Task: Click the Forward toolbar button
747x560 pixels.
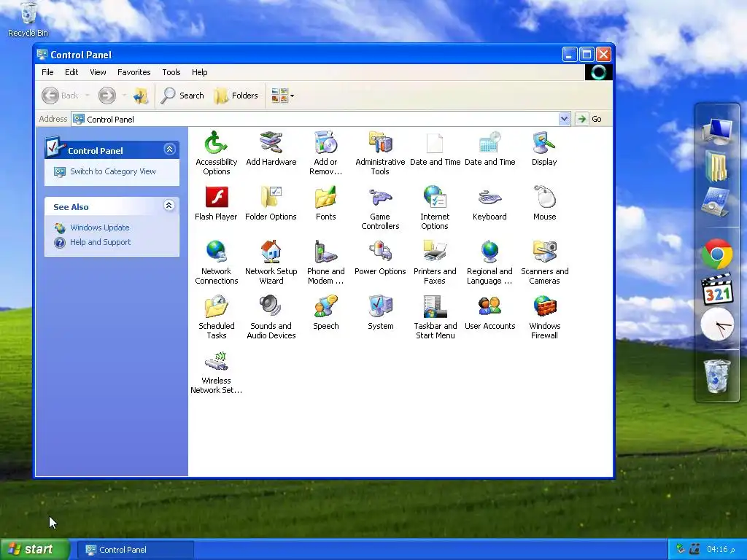Action: tap(107, 96)
